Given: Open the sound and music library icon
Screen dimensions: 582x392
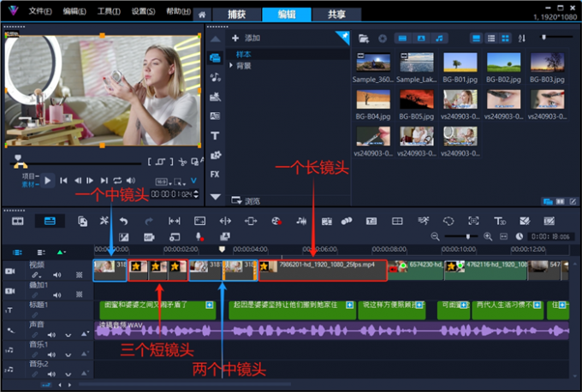Looking at the screenshot, I should click(x=216, y=77).
